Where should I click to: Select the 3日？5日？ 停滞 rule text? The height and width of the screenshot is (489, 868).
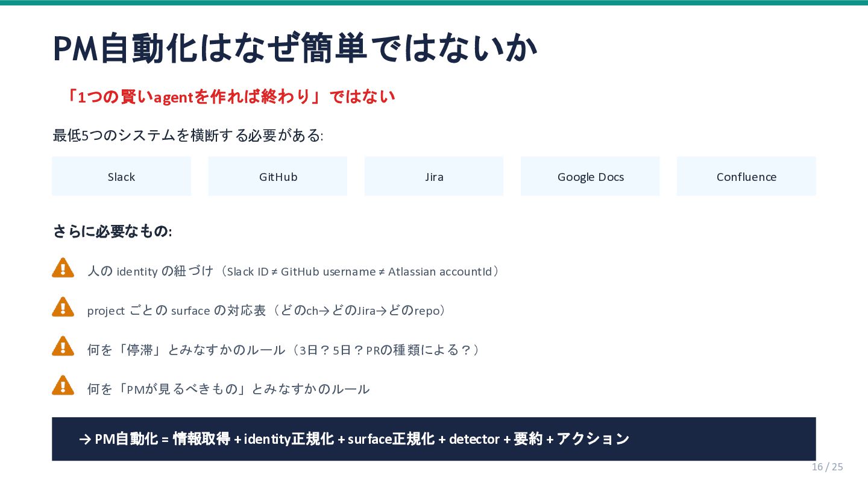(283, 350)
